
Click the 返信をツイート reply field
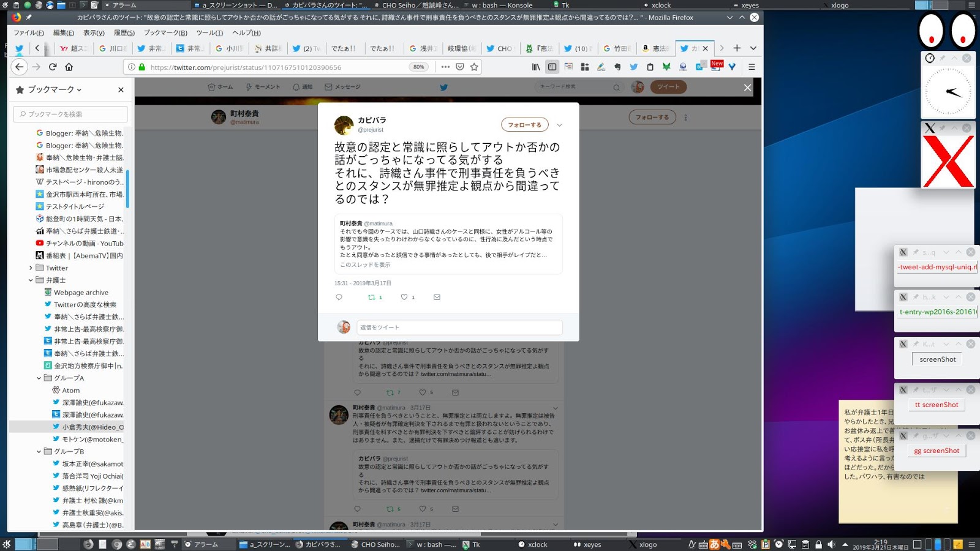(459, 328)
